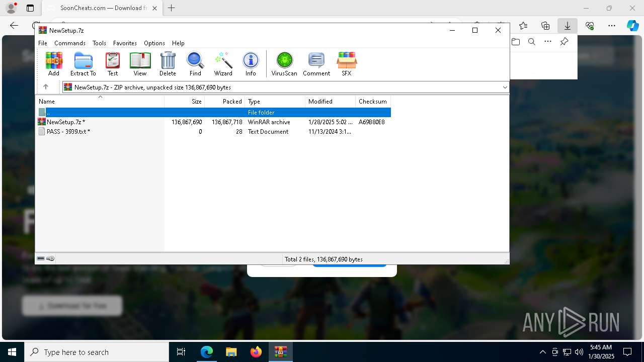This screenshot has height=362, width=644.
Task: Click browser profile avatar icon
Action: 11,8
